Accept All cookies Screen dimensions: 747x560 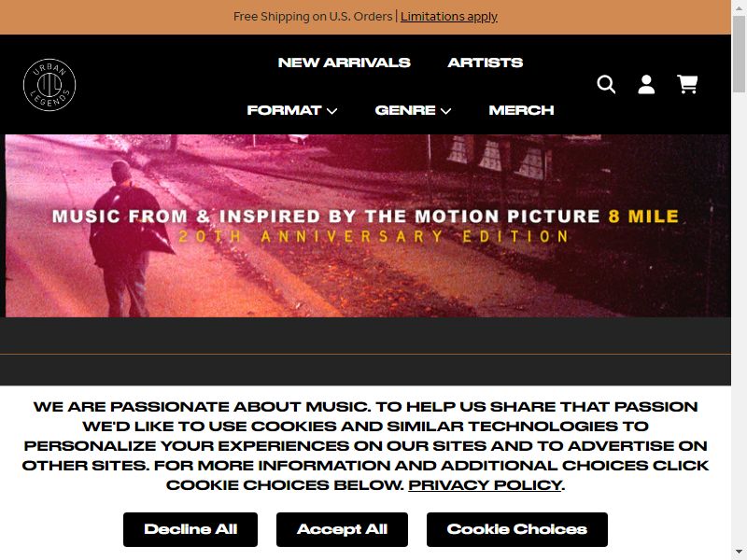point(342,529)
